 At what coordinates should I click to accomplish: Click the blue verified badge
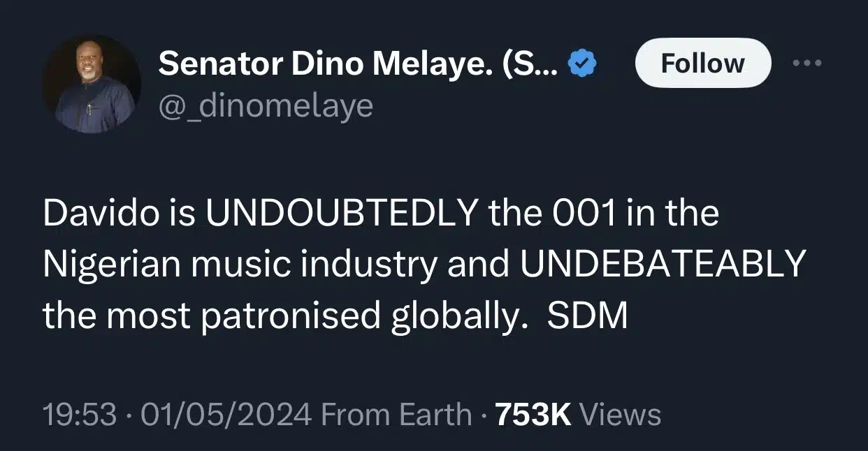click(x=581, y=64)
